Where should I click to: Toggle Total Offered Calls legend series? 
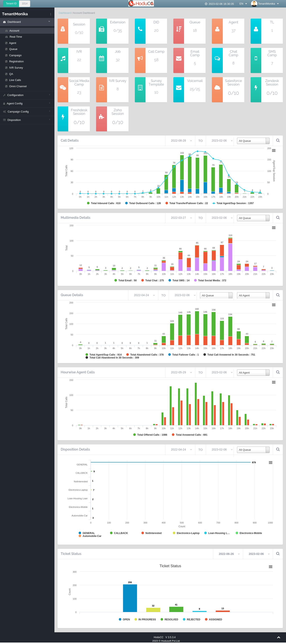tap(150, 435)
